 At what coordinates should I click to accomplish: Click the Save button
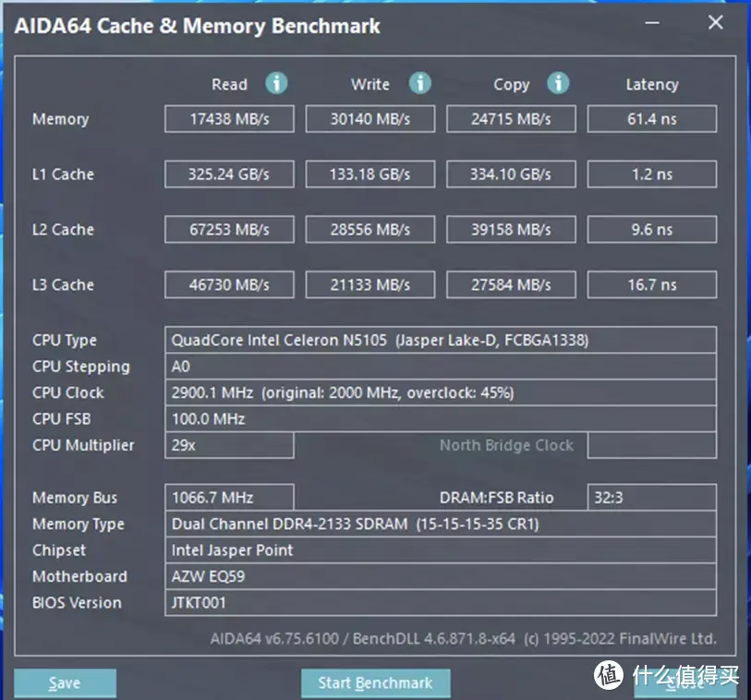coord(65,682)
